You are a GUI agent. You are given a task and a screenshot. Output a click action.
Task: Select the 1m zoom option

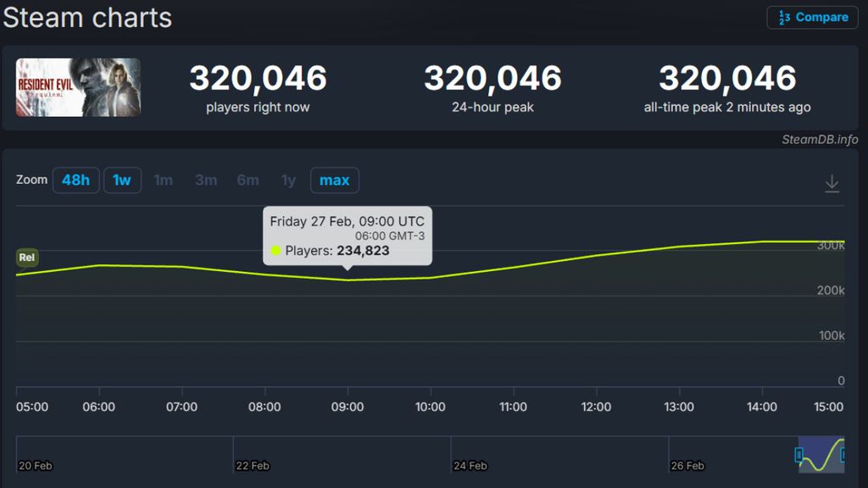163,180
